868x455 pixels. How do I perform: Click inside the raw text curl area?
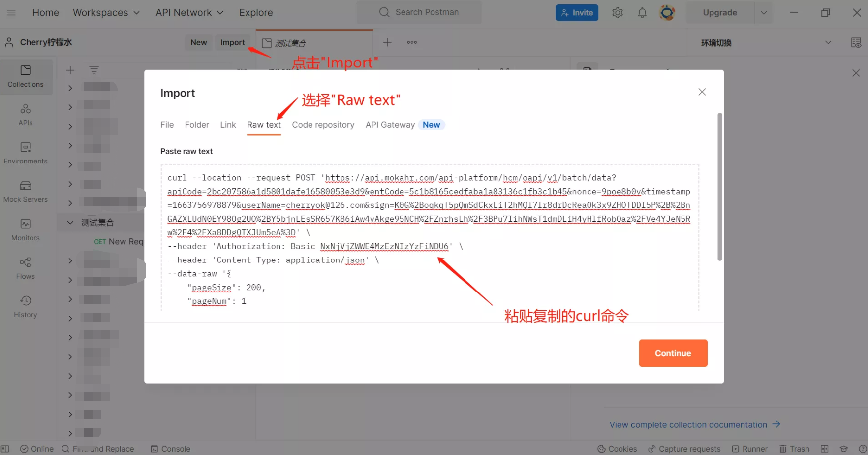tap(430, 238)
